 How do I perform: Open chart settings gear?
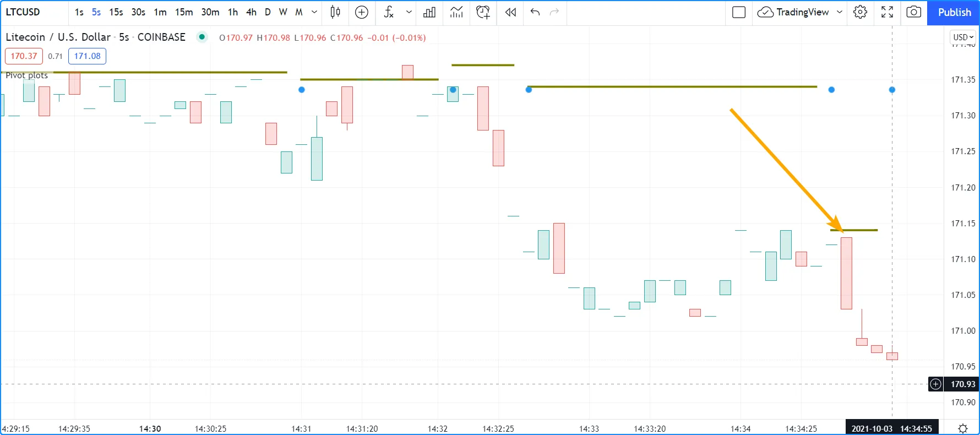tap(860, 12)
